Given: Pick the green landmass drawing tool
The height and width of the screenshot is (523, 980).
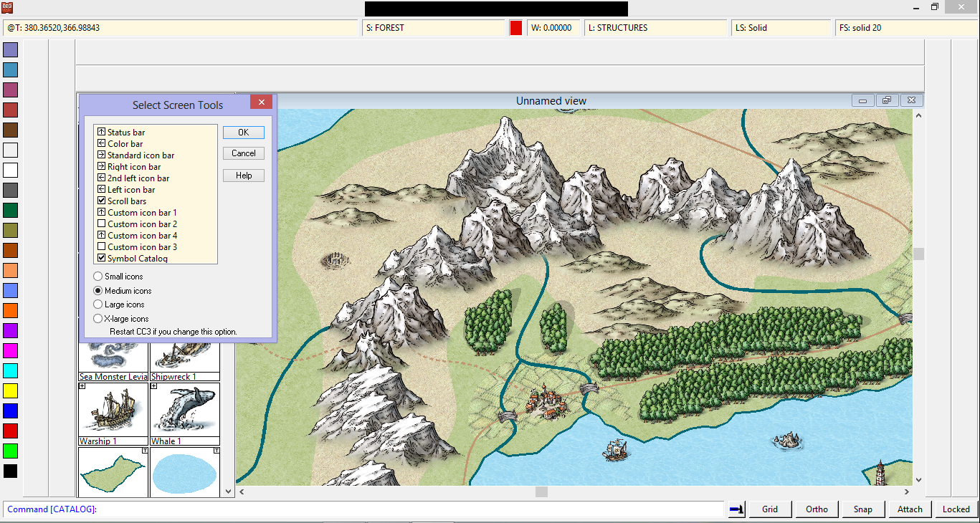Looking at the screenshot, I should click(x=113, y=473).
